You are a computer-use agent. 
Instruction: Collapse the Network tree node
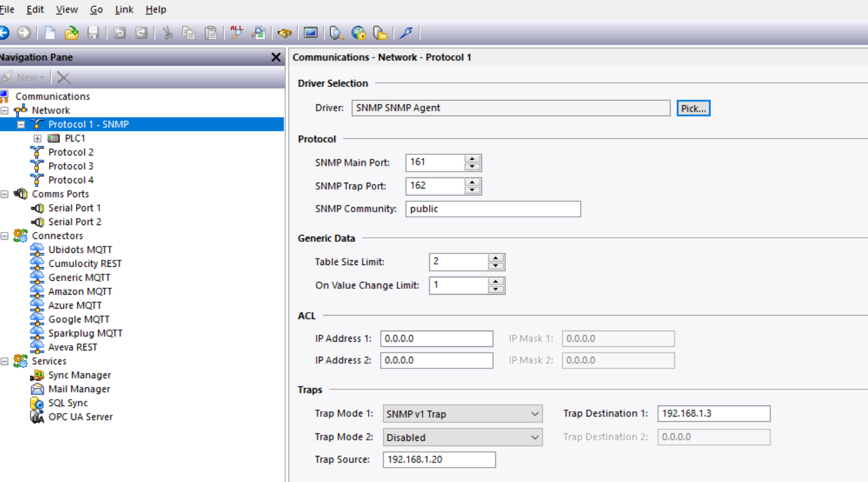[x=5, y=110]
